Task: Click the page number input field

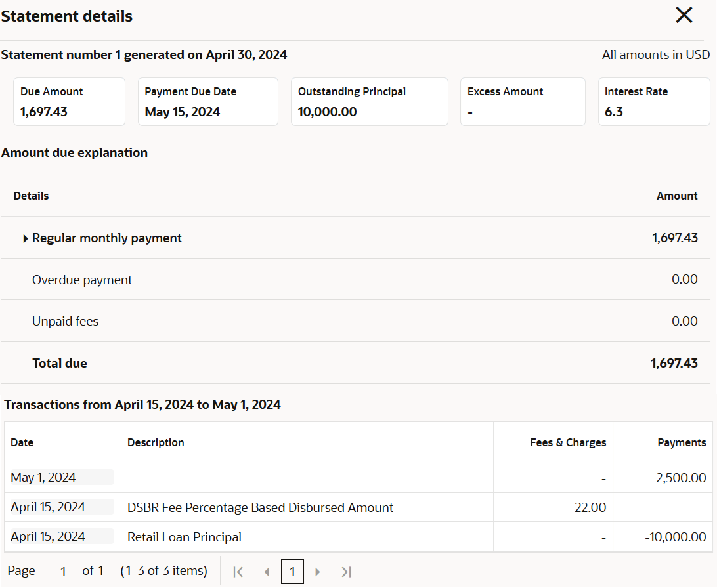Action: click(x=63, y=572)
